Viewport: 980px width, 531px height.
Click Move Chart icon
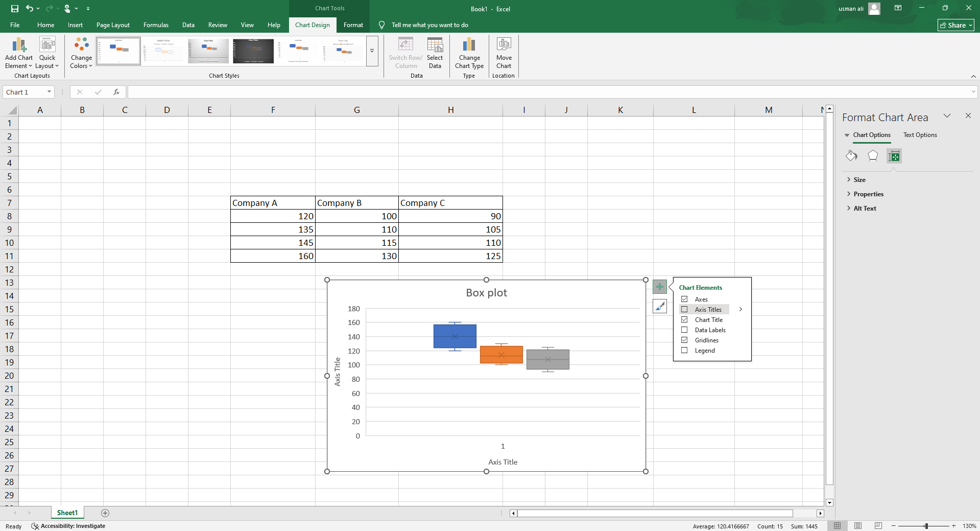pyautogui.click(x=504, y=53)
